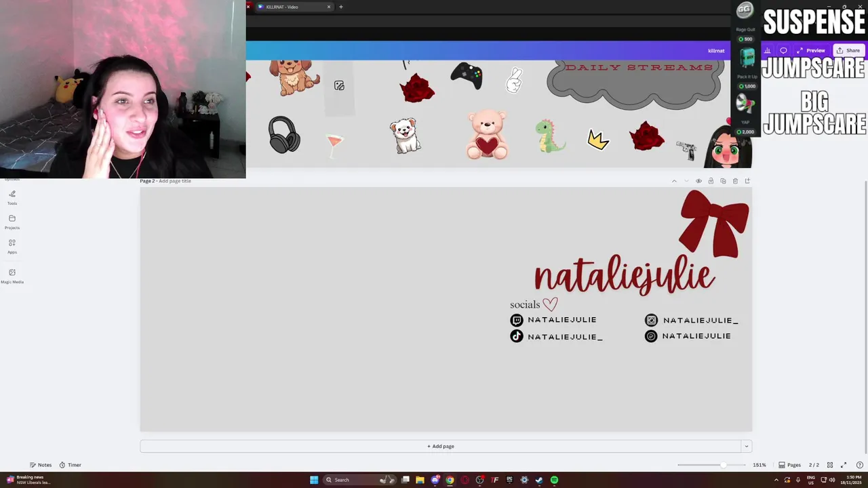Click the 151% zoom value
Screen dimensions: 868x488
(759, 465)
